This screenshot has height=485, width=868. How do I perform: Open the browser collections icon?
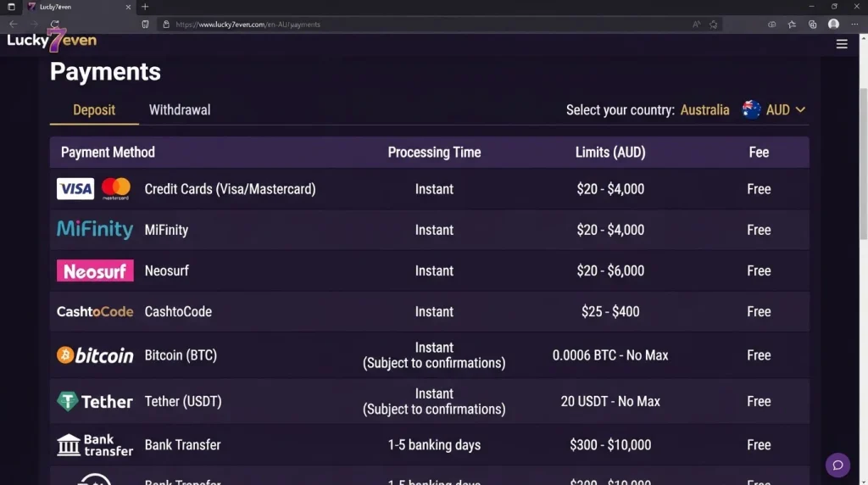pyautogui.click(x=812, y=25)
